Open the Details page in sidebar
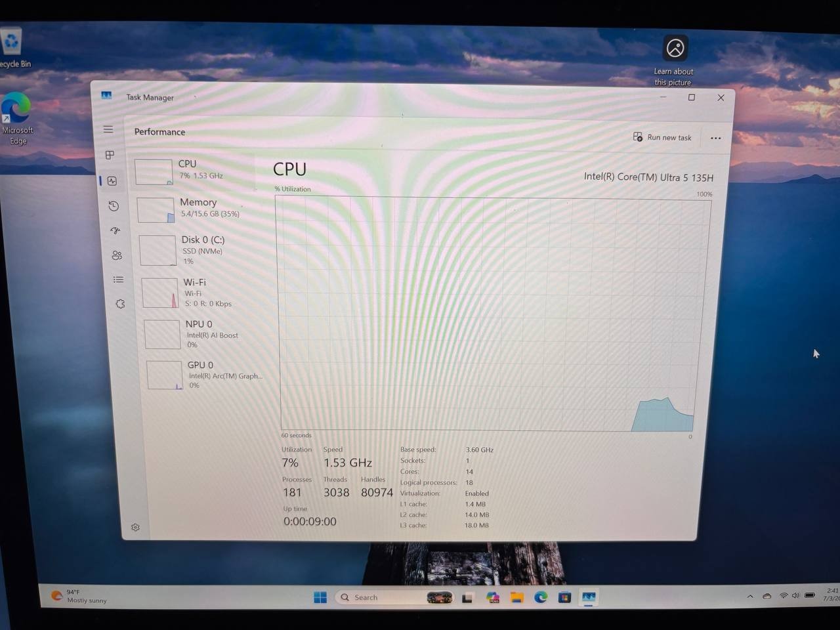This screenshot has width=840, height=630. (118, 280)
